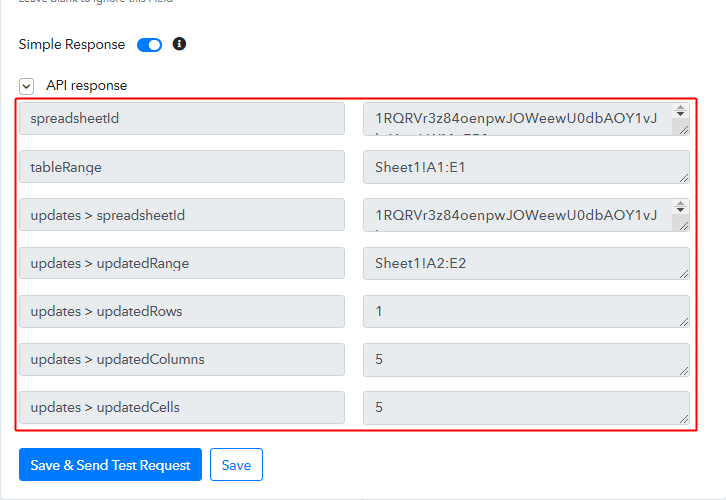Click the Sheet1!A1:E1 value field
The height and width of the screenshot is (500, 726).
(526, 167)
